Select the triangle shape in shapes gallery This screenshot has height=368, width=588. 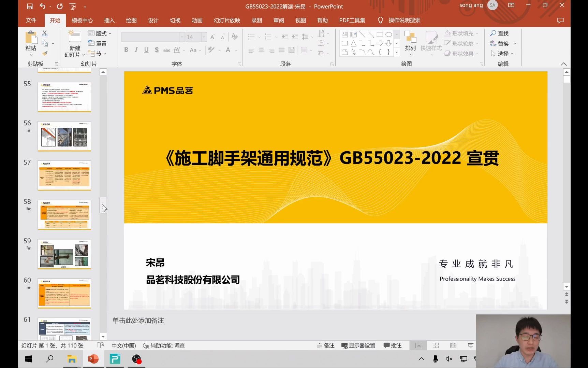coord(354,43)
